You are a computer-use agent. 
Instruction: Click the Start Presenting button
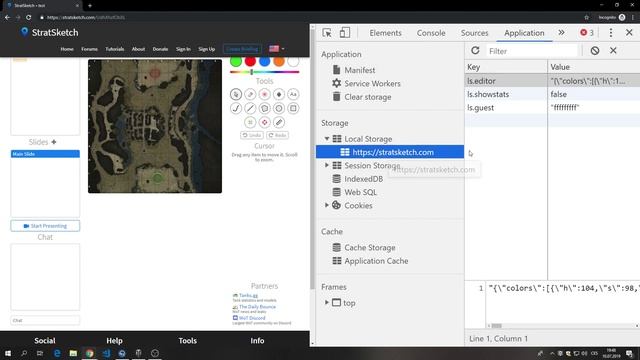coord(45,226)
